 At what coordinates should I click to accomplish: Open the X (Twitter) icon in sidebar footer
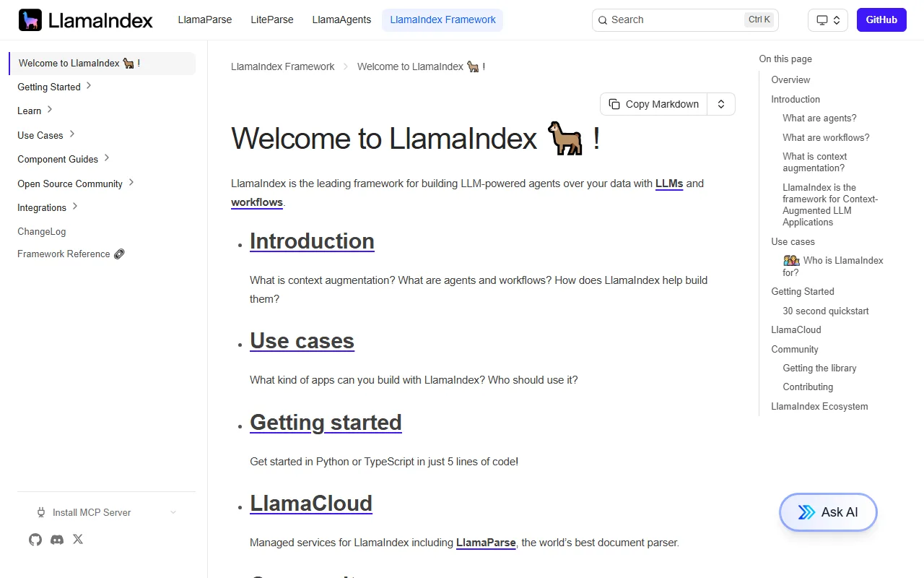[78, 539]
